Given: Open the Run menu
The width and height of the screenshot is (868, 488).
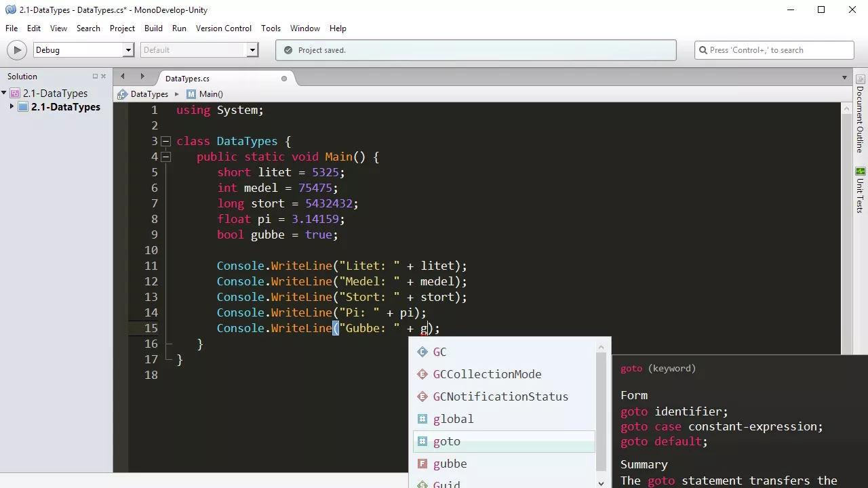Looking at the screenshot, I should pyautogui.click(x=179, y=28).
